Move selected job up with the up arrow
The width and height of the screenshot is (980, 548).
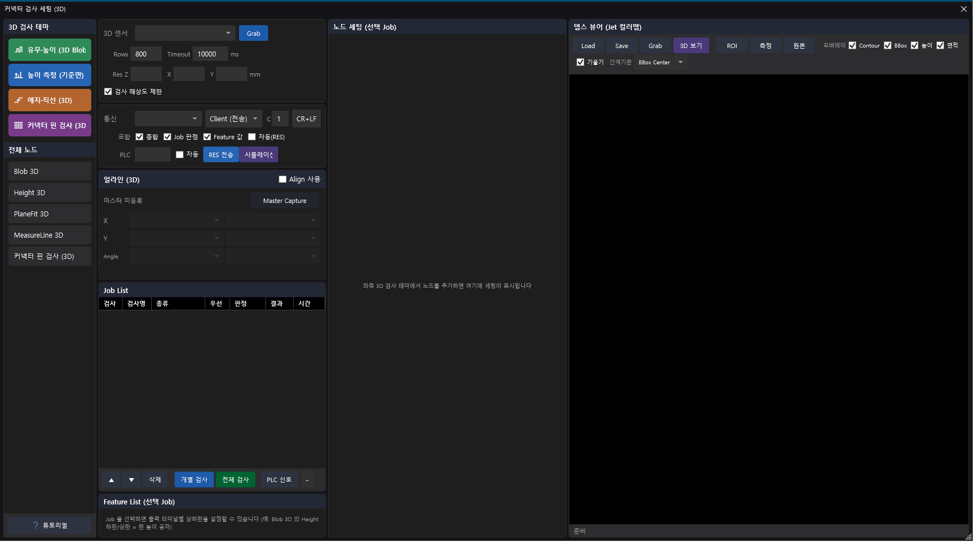(x=111, y=480)
